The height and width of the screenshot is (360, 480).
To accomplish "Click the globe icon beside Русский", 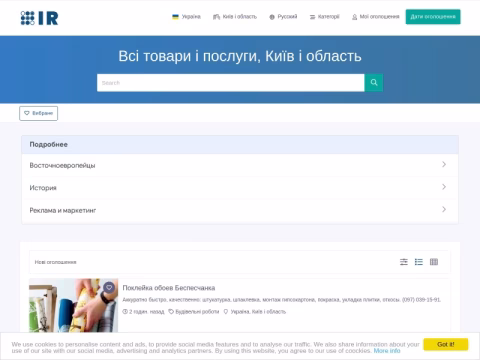I will tap(272, 17).
